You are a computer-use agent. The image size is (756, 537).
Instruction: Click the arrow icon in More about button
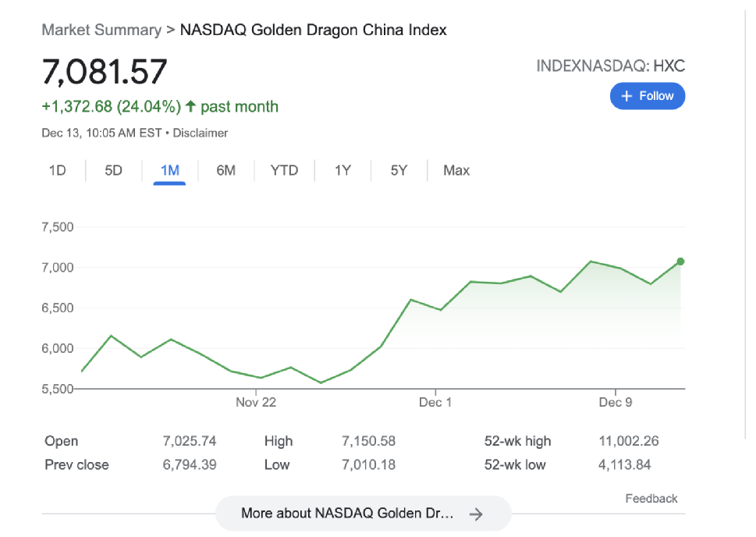tap(476, 514)
